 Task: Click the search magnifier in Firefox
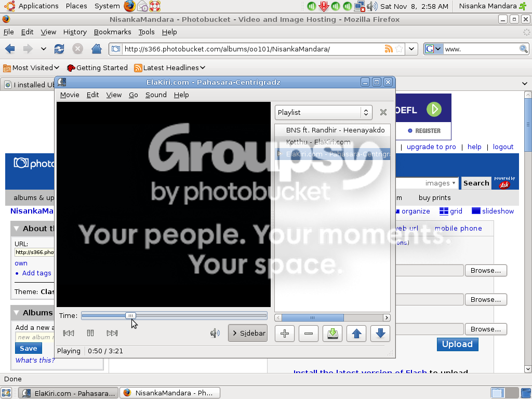524,49
